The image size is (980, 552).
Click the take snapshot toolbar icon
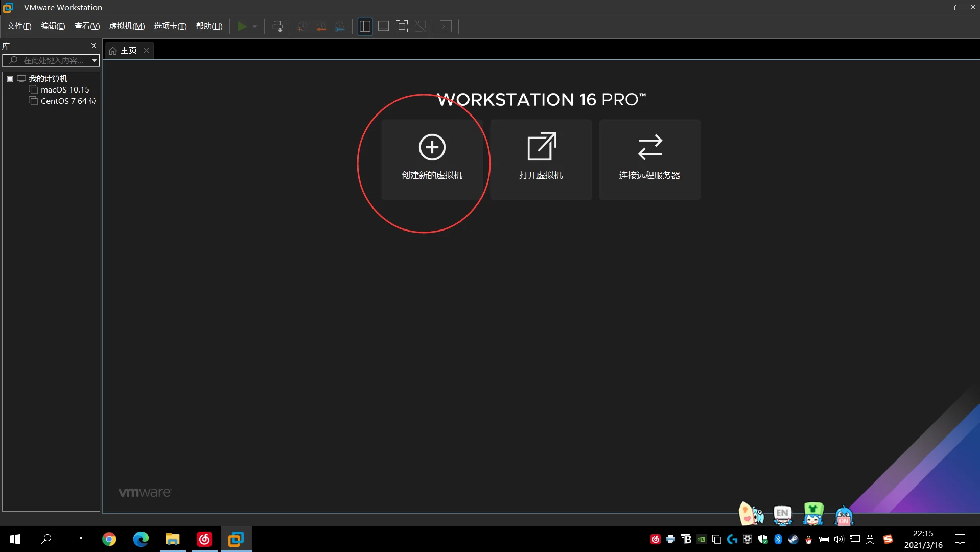coord(302,26)
